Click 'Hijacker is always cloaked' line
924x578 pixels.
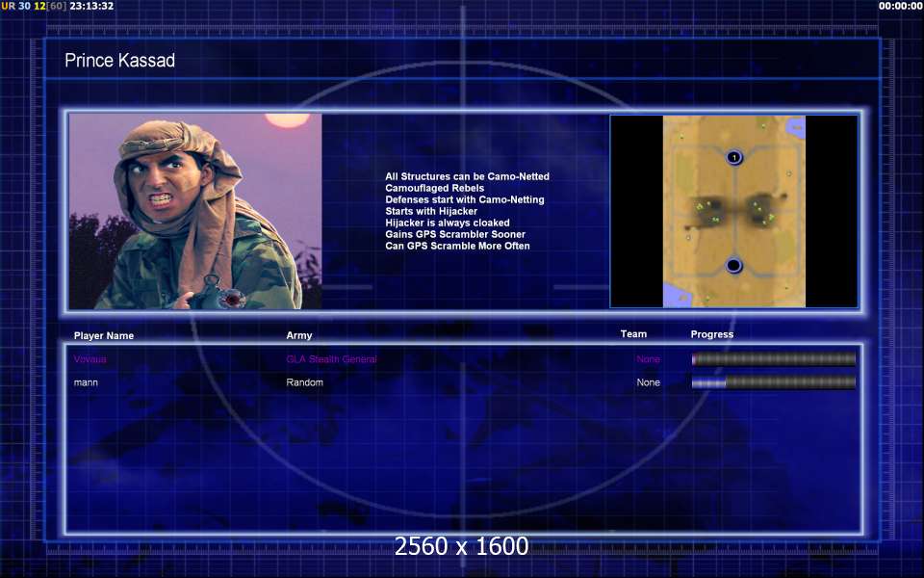(x=448, y=223)
